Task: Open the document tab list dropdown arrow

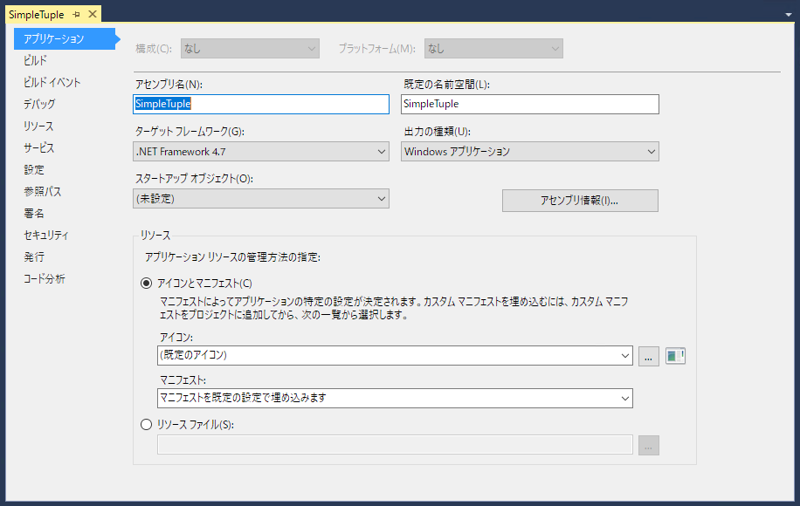Action: tap(788, 15)
